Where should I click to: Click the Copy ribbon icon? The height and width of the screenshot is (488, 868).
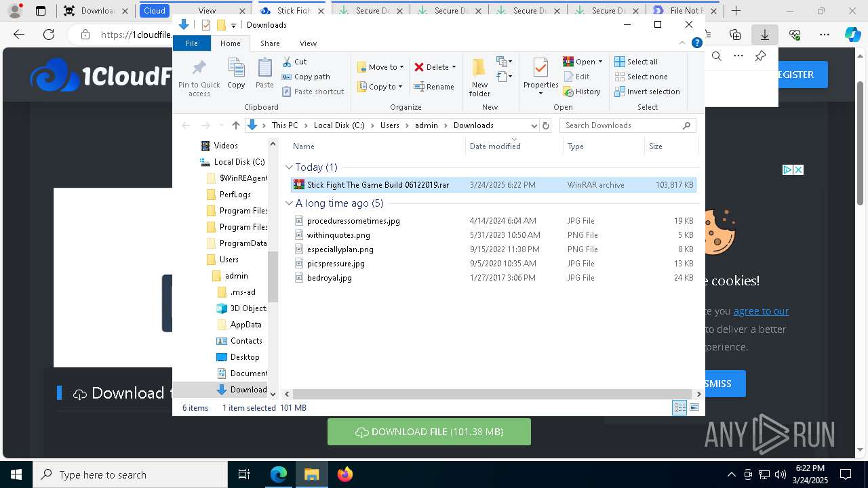pos(236,73)
